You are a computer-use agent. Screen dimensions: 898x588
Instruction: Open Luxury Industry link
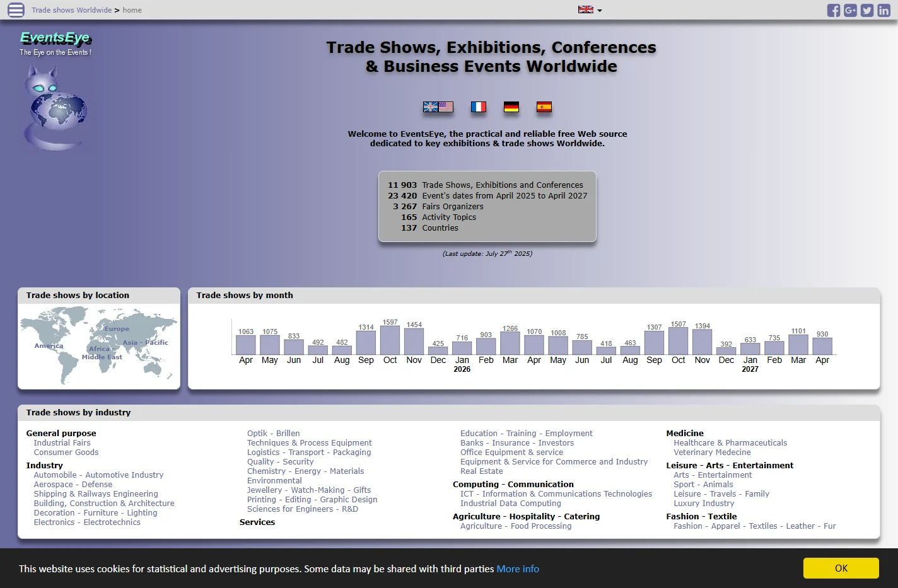point(704,504)
